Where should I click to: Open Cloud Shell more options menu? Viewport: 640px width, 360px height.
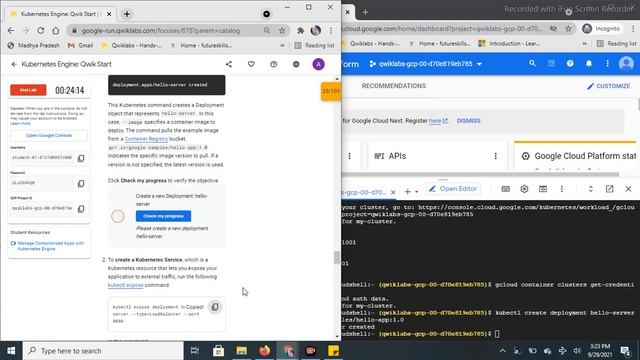562,189
